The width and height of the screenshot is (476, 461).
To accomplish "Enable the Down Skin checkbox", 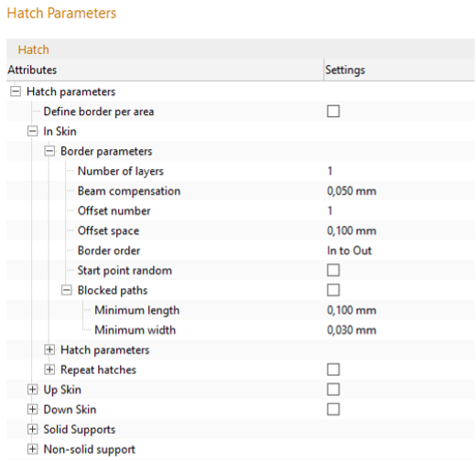I will click(333, 409).
